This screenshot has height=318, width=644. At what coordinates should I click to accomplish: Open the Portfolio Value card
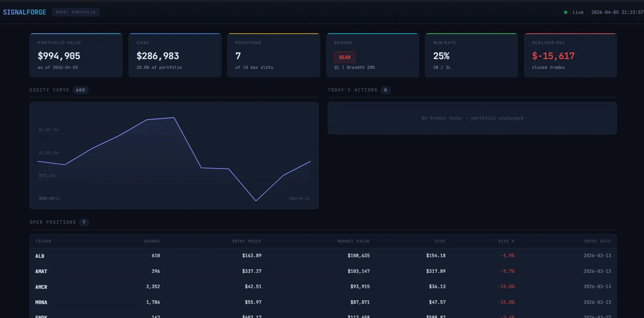tap(76, 55)
